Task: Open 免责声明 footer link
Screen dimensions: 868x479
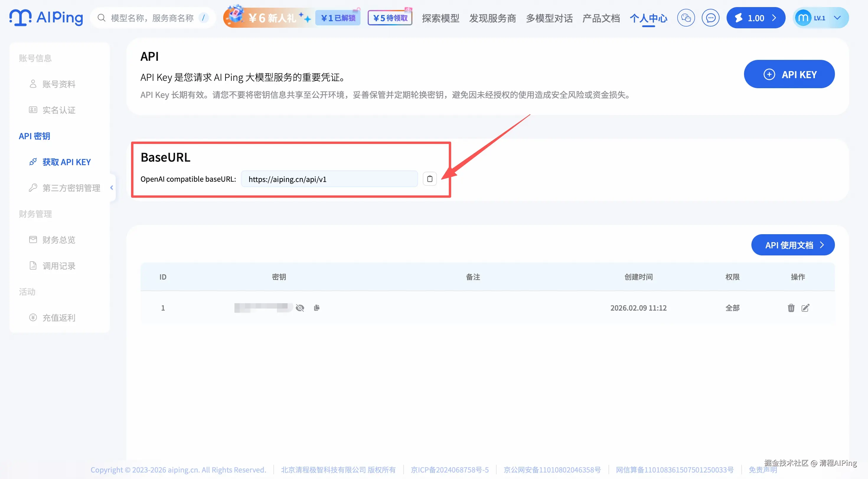Action: [763, 470]
